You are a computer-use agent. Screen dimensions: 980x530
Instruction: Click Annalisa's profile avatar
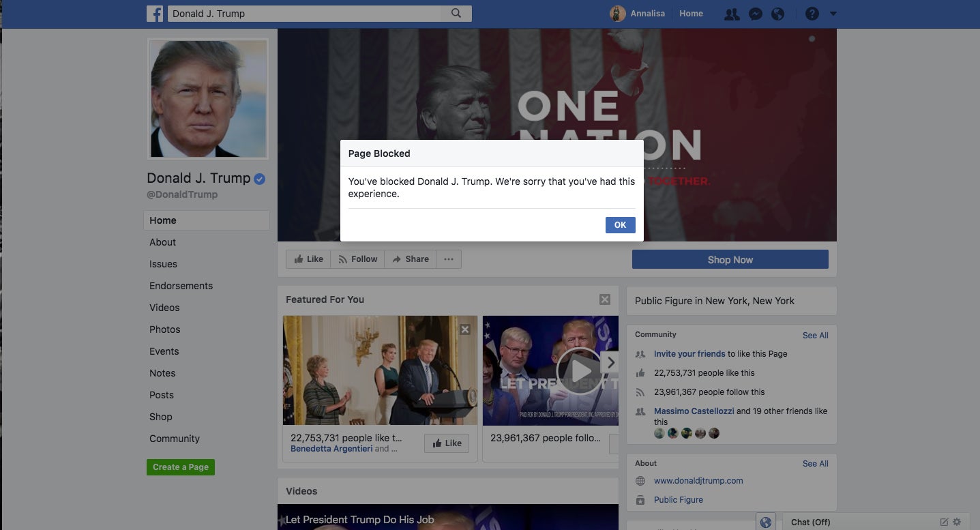[x=617, y=13]
